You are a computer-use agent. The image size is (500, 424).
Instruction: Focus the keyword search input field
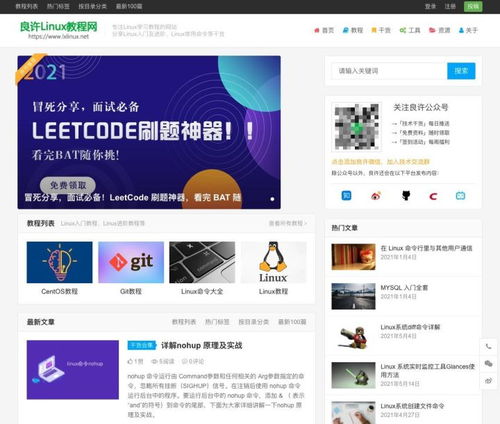pyautogui.click(x=389, y=71)
